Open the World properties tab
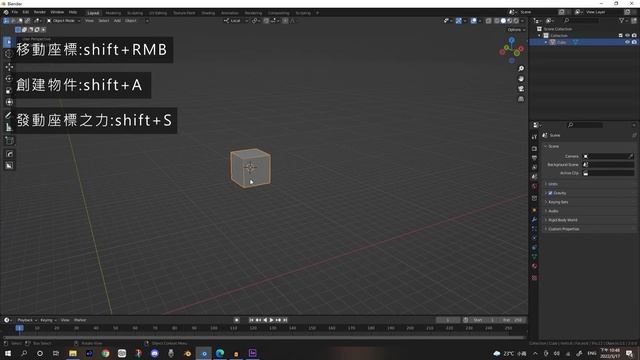Viewport: 640px width, 360px height. pos(534,186)
